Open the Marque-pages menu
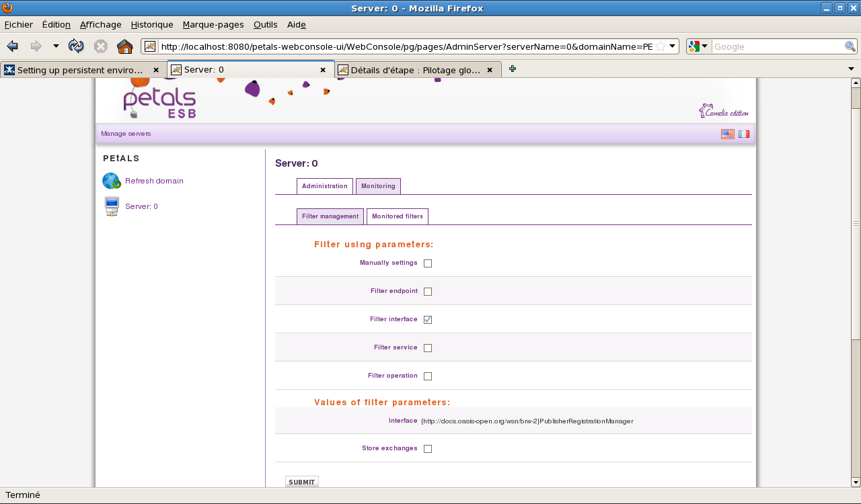The height and width of the screenshot is (504, 861). point(213,25)
